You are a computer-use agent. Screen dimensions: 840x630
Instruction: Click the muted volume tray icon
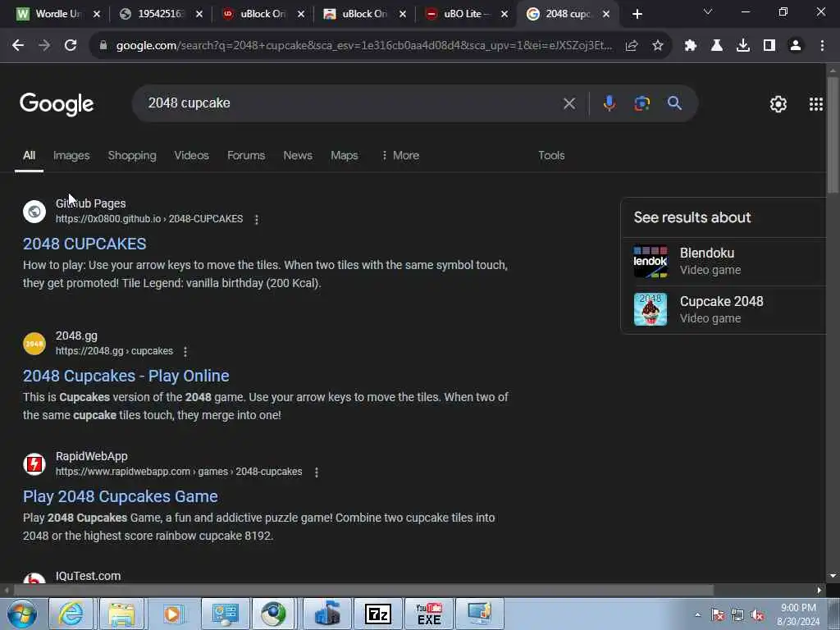coord(757,615)
